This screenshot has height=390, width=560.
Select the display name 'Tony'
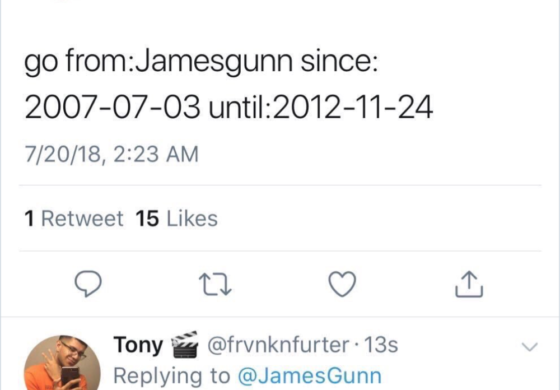coord(138,345)
